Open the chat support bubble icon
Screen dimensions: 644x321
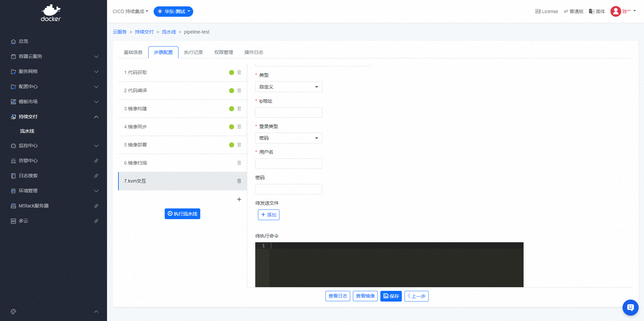[x=630, y=307]
